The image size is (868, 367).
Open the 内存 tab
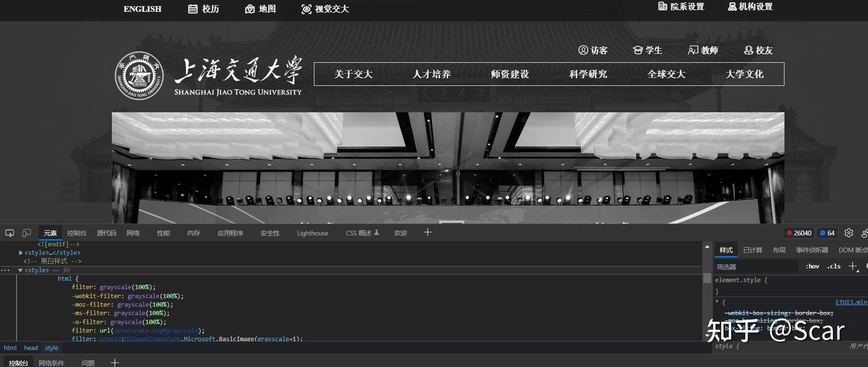pyautogui.click(x=194, y=233)
